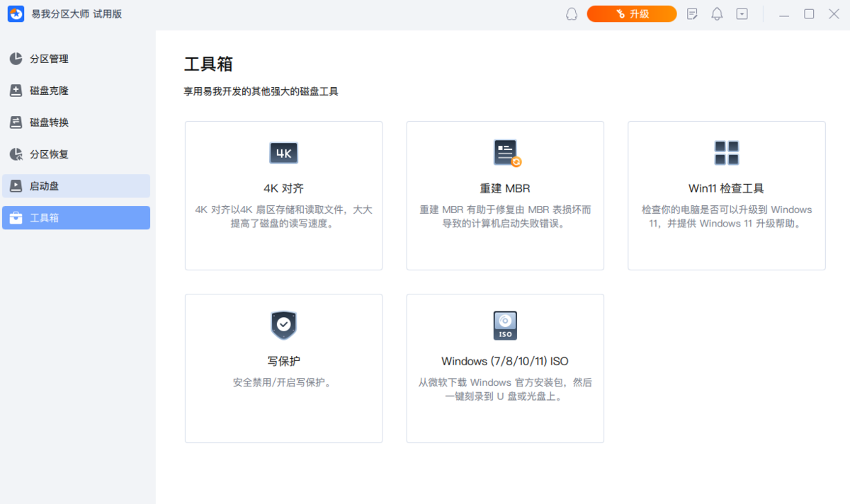This screenshot has height=504, width=850.
Task: Click the 重建 MBR tool card
Action: point(504,195)
